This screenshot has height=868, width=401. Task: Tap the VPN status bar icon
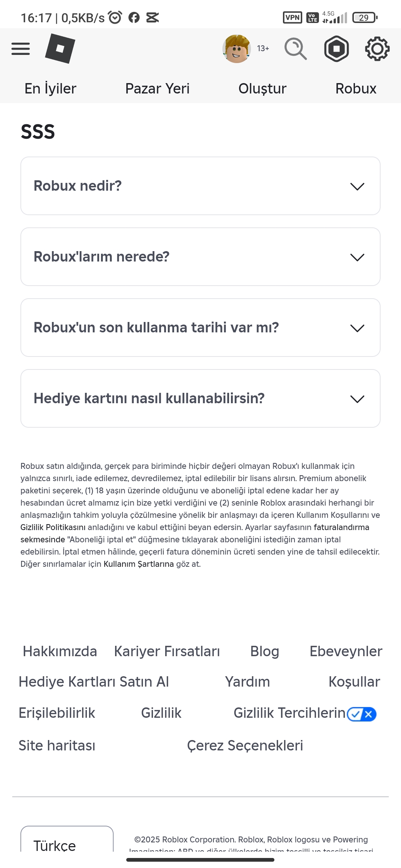click(x=293, y=17)
